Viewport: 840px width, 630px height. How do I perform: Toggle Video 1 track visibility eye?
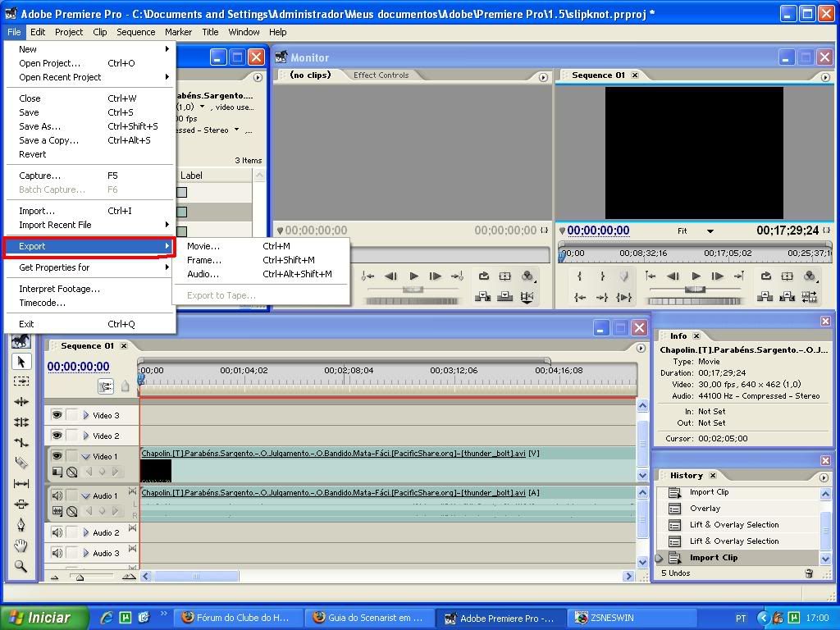57,455
